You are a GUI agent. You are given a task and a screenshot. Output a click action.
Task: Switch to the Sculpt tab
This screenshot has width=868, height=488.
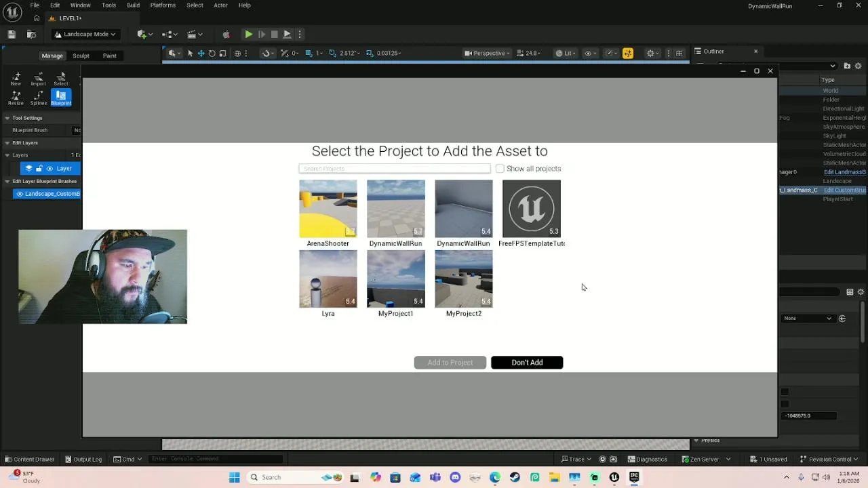81,56
